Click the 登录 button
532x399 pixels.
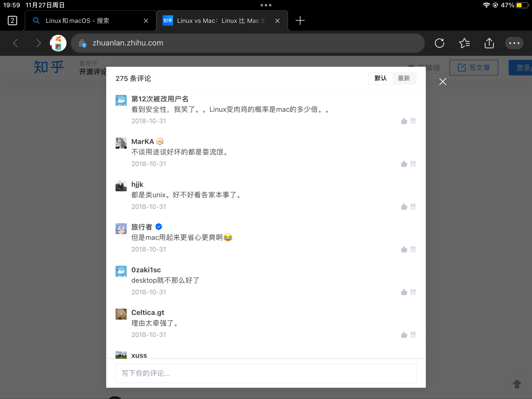pos(523,68)
